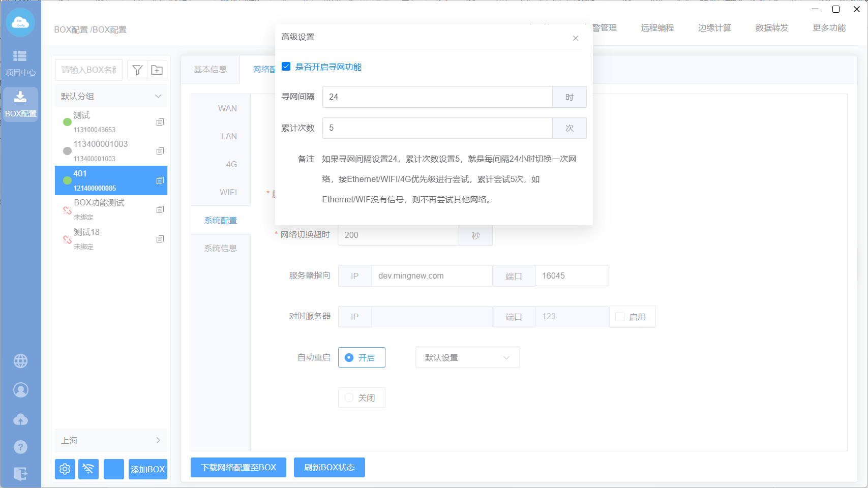Viewport: 868px width, 488px height.
Task: Click the WiFi signal button below list
Action: [88, 469]
